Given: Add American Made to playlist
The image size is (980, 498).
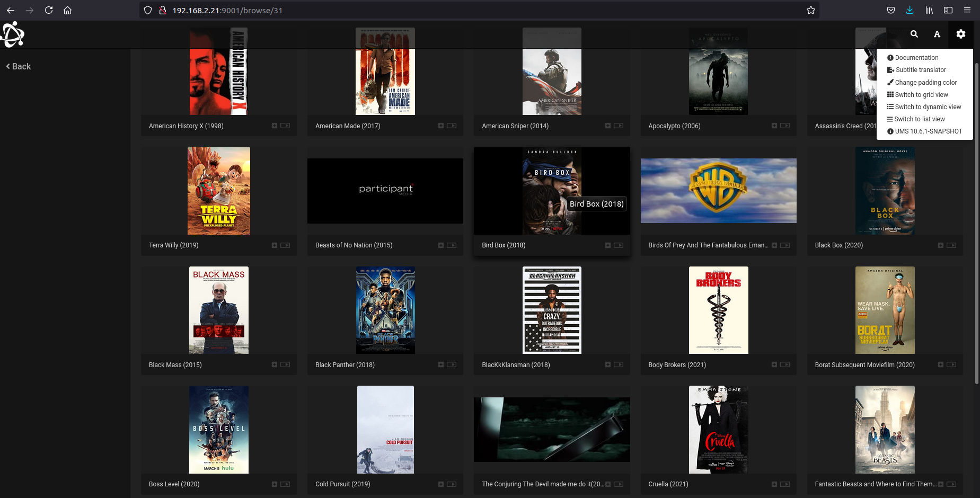Looking at the screenshot, I should point(441,126).
